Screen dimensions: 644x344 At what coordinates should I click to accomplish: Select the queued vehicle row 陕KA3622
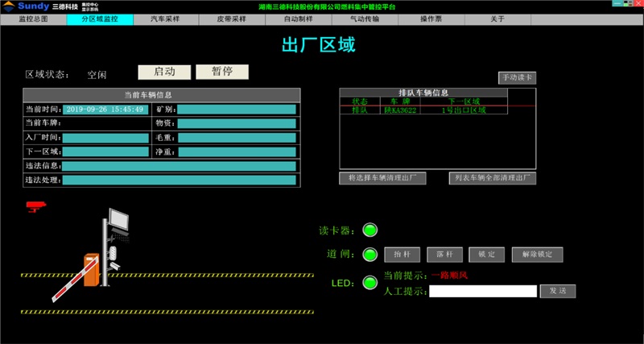tap(400, 110)
